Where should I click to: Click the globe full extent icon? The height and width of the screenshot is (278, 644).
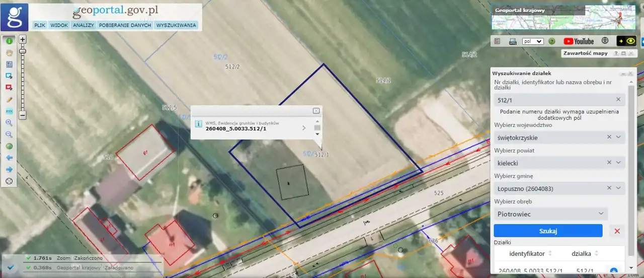[x=9, y=147]
